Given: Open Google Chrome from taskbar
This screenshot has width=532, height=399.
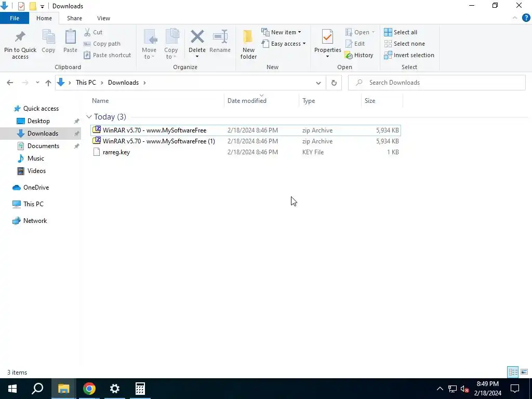Looking at the screenshot, I should [x=89, y=389].
